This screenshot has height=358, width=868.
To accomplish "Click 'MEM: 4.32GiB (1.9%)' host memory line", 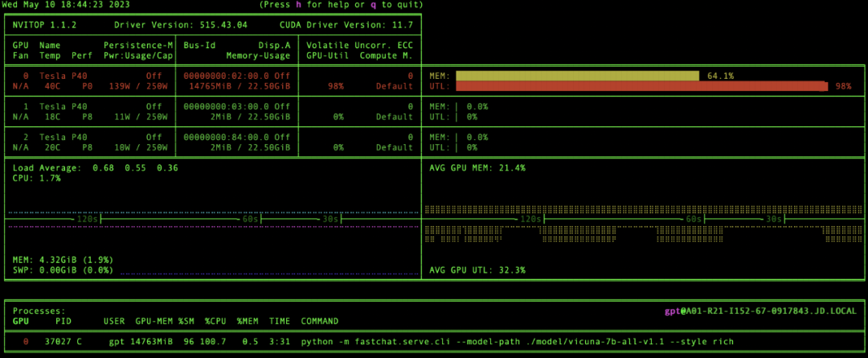I will click(63, 260).
